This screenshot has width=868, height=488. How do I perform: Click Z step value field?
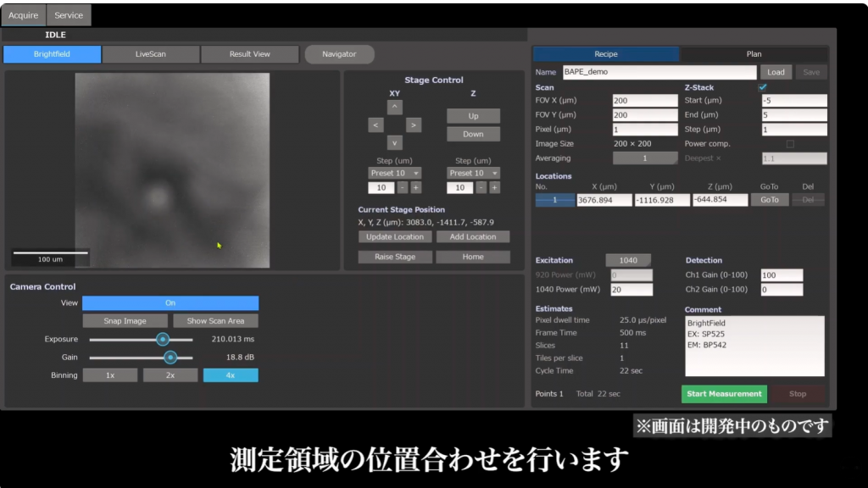(460, 187)
